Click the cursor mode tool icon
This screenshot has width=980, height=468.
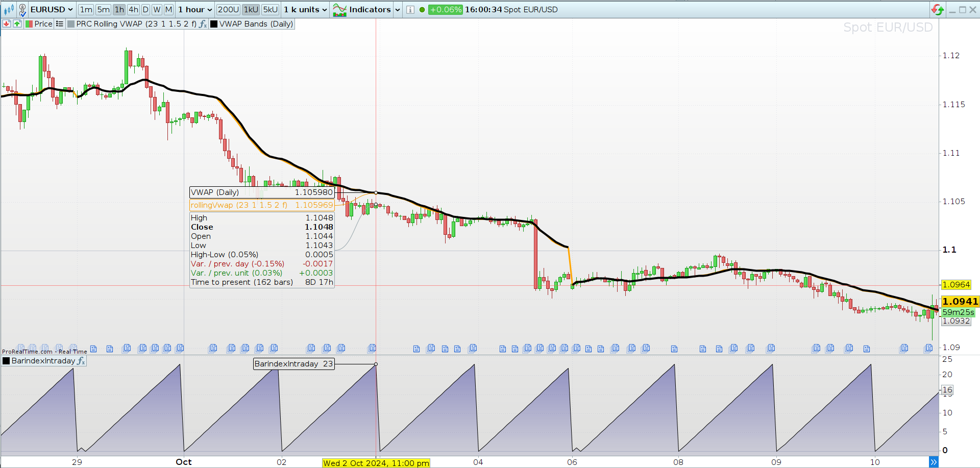[x=22, y=10]
